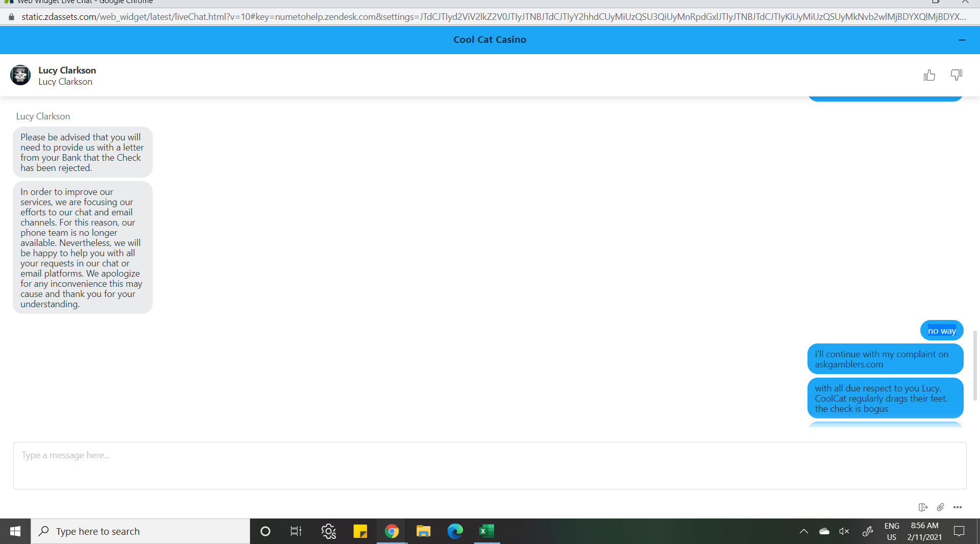Focus the 'Type a message here...' field
Image resolution: width=980 pixels, height=544 pixels.
490,465
